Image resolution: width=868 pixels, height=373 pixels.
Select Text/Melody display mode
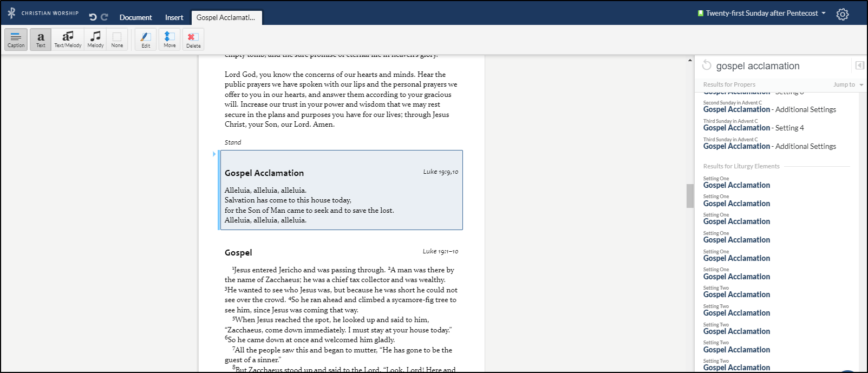68,40
